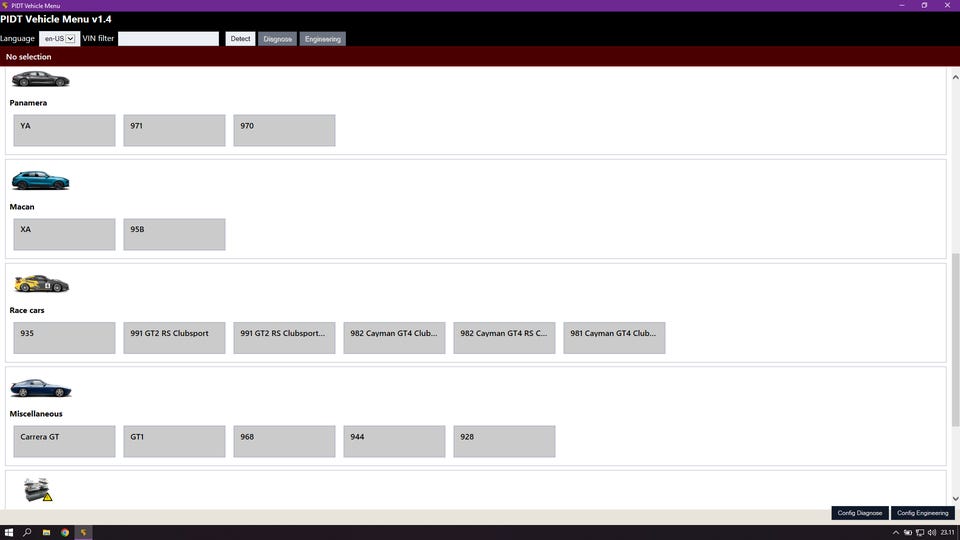
Task: Show hidden system tray icons
Action: point(896,533)
